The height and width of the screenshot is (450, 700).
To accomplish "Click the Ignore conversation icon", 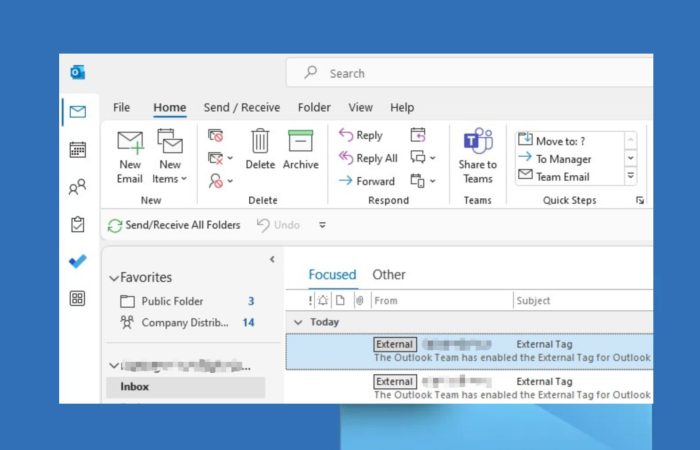I will [216, 135].
